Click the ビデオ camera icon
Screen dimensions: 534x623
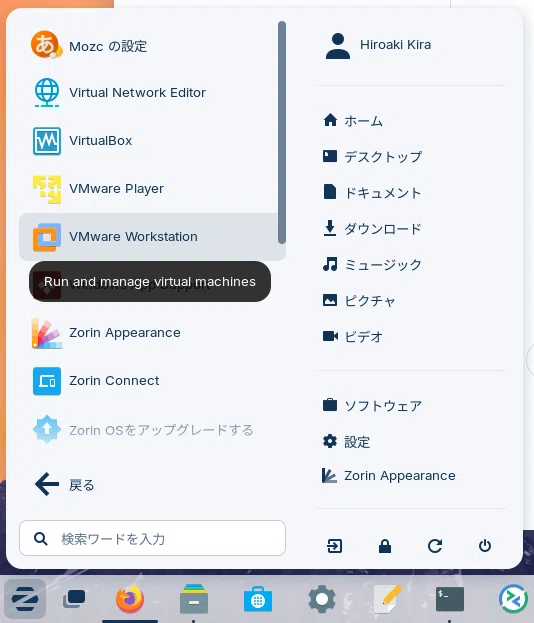[330, 336]
